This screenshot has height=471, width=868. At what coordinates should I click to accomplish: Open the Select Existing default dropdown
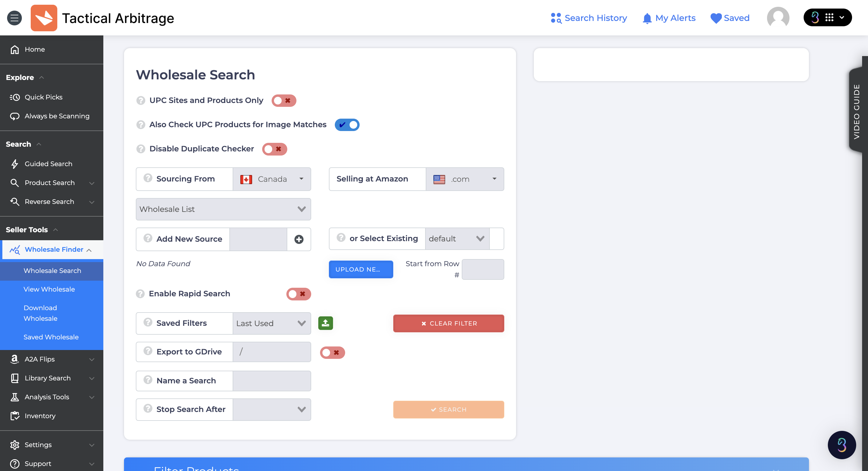457,239
